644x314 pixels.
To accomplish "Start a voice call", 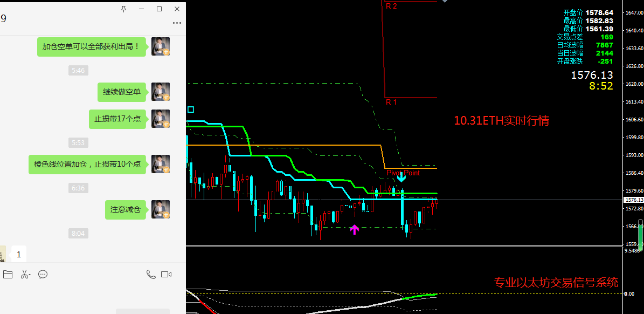I will pos(151,275).
